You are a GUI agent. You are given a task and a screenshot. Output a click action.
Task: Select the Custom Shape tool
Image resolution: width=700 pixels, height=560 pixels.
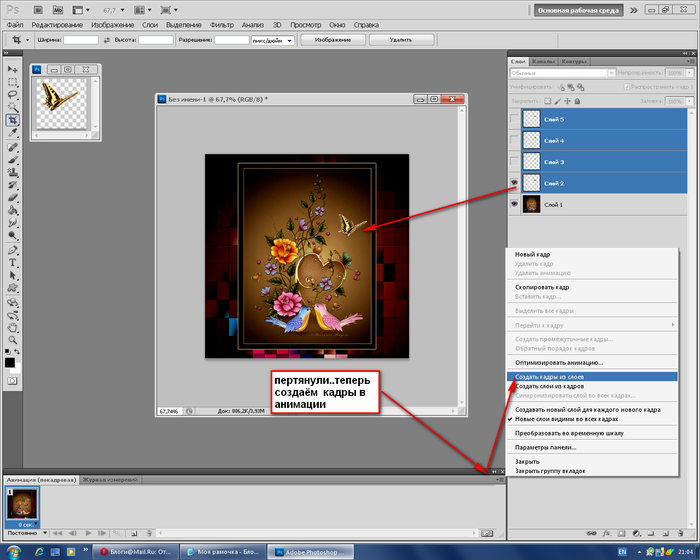click(x=12, y=288)
